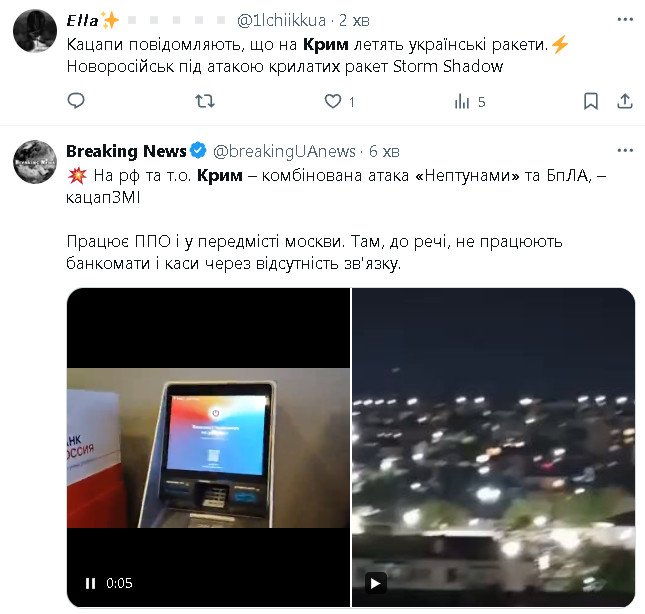
Task: Play the night city lights video
Action: [376, 583]
